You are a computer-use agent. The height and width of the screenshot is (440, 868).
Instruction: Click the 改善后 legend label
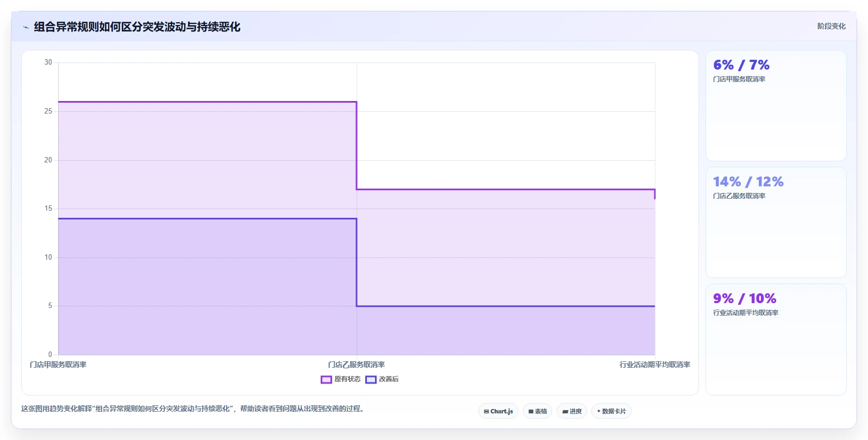coord(389,379)
